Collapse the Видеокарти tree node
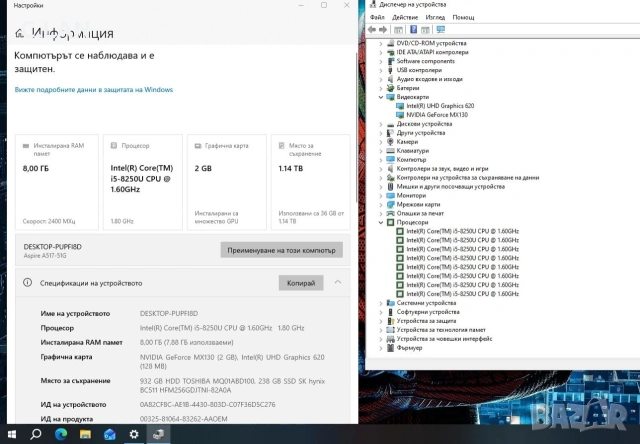Image resolution: width=640 pixels, height=444 pixels. (381, 97)
